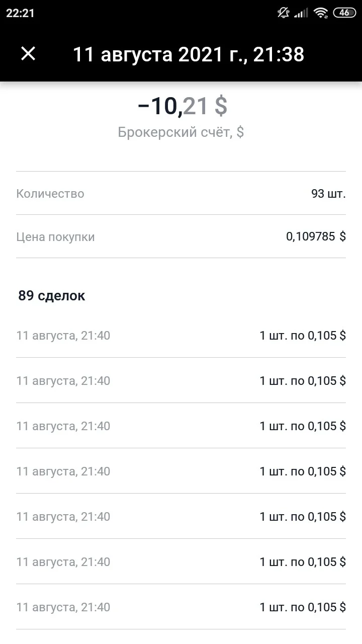Close the operation details with the X icon
Screen dimensions: 362x644
pyautogui.click(x=28, y=54)
